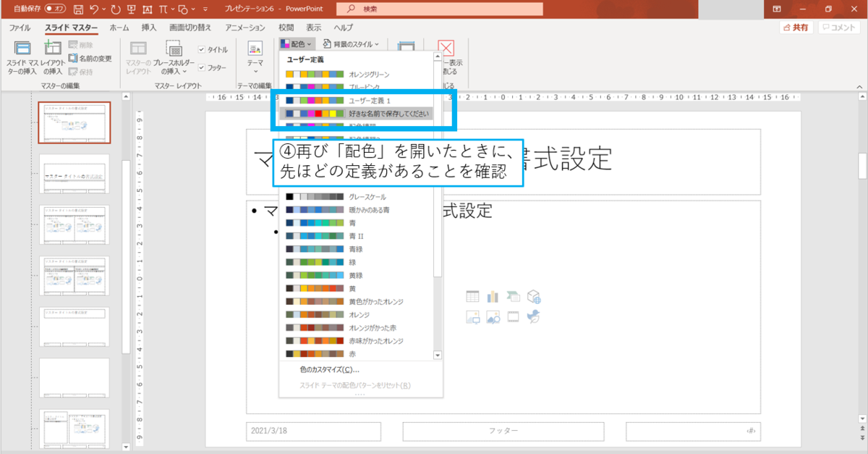The width and height of the screenshot is (868, 454).
Task: Click the Rename (名前の変更) button
Action: pyautogui.click(x=90, y=58)
